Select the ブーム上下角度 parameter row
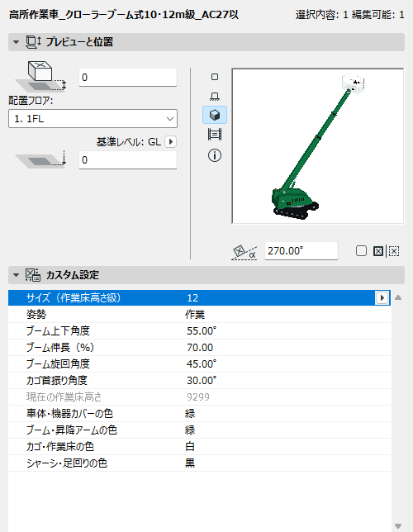 (199, 330)
